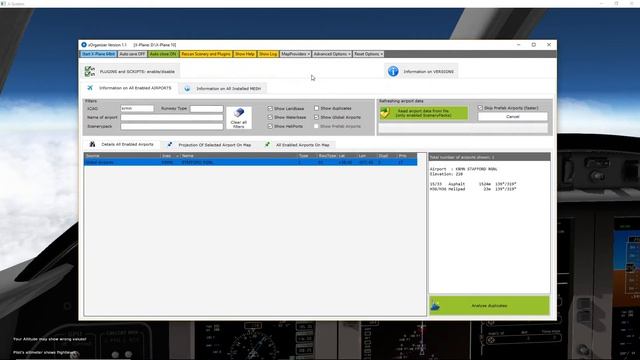Viewport: 640px width, 360px height.
Task: Open PLUGINS and SCRIPTS enable/disable section
Action: (131, 71)
